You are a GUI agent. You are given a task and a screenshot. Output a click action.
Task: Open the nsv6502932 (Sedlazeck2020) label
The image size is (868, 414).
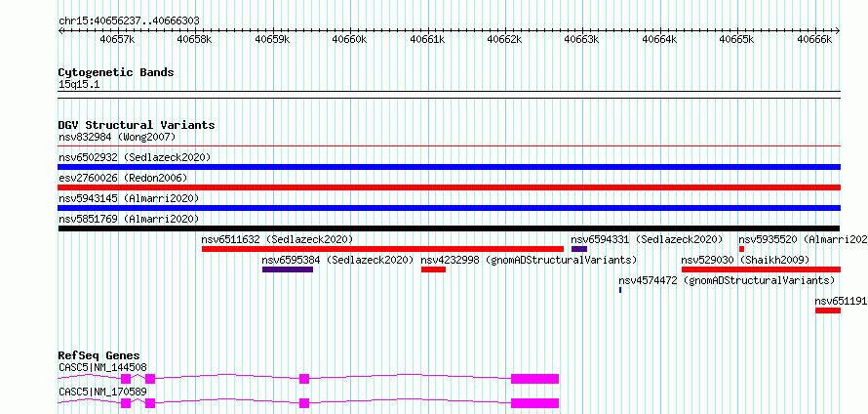[x=135, y=157]
